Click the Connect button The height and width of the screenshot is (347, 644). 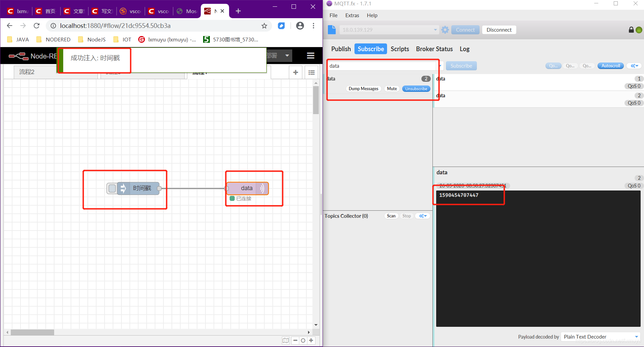[465, 30]
